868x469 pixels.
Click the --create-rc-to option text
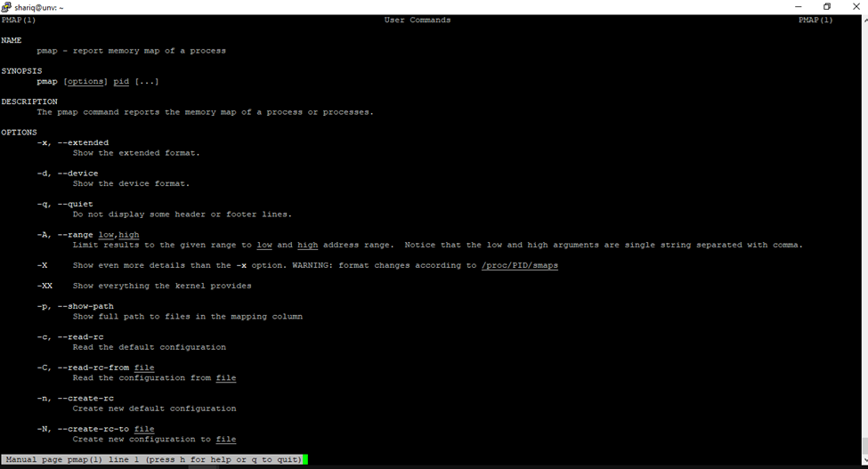tap(93, 429)
